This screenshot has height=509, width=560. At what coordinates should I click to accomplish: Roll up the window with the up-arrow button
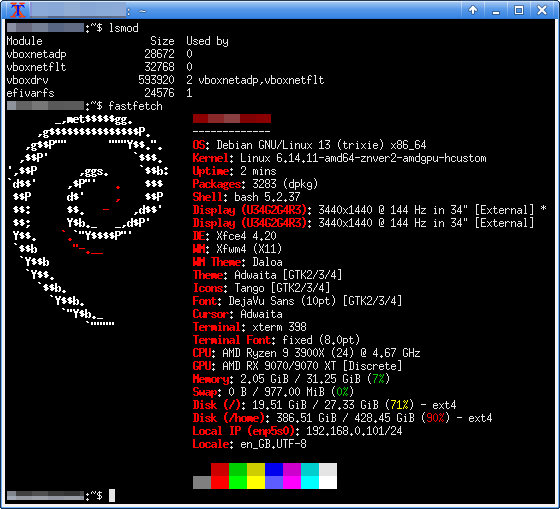473,10
